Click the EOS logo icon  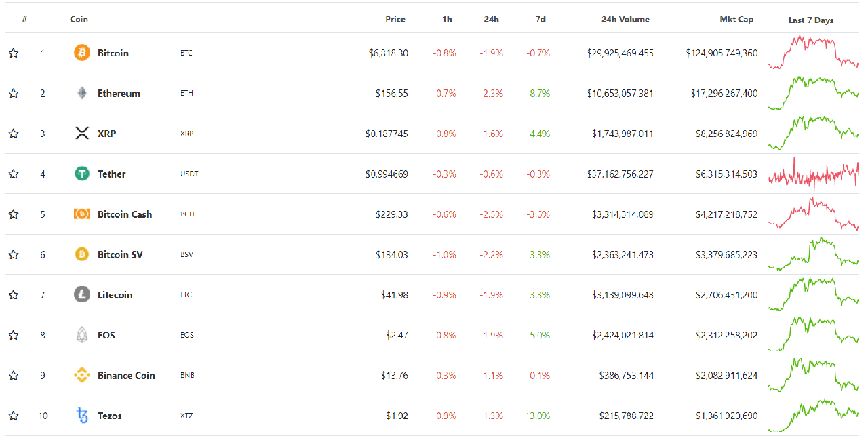pyautogui.click(x=82, y=335)
